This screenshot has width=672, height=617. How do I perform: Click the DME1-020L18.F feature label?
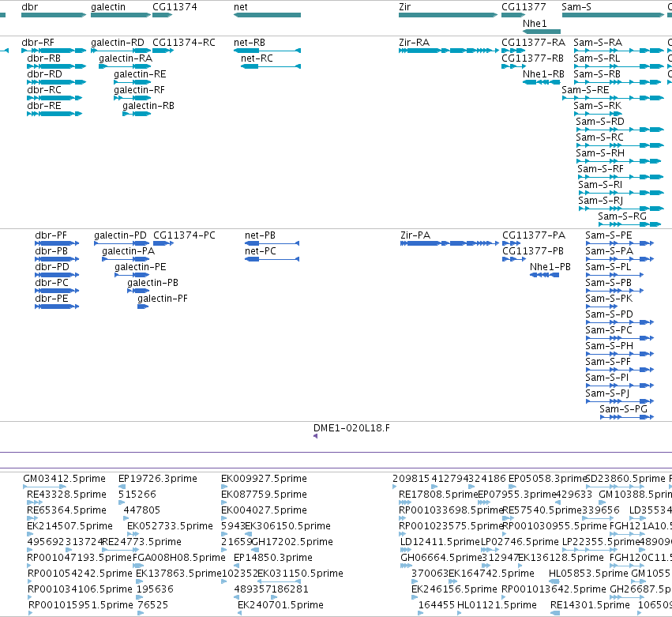352,428
